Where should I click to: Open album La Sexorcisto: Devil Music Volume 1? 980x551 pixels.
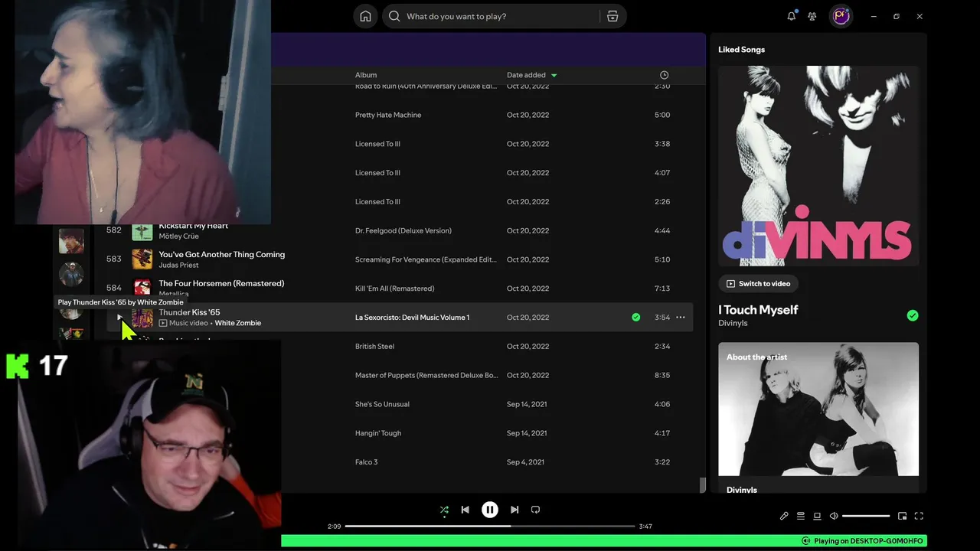tap(412, 318)
